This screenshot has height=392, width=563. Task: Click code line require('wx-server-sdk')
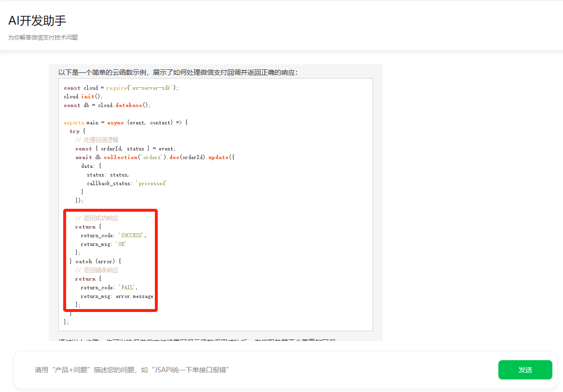[121, 88]
